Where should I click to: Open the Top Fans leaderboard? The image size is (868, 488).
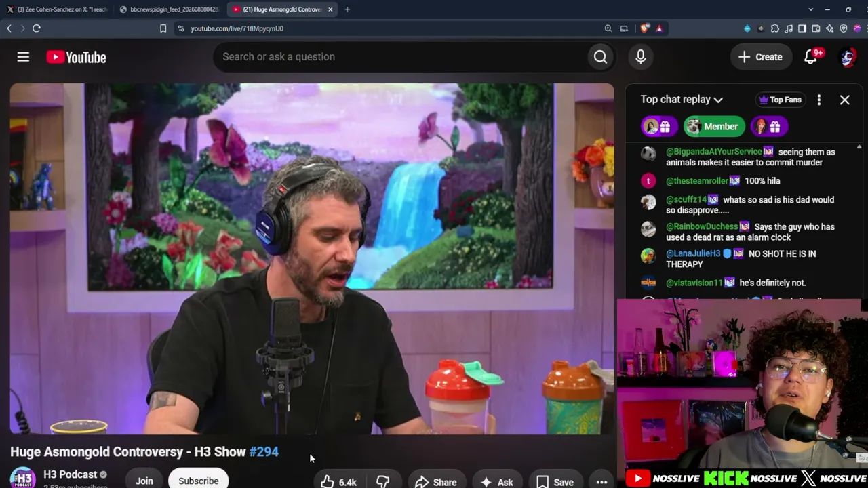tap(780, 100)
